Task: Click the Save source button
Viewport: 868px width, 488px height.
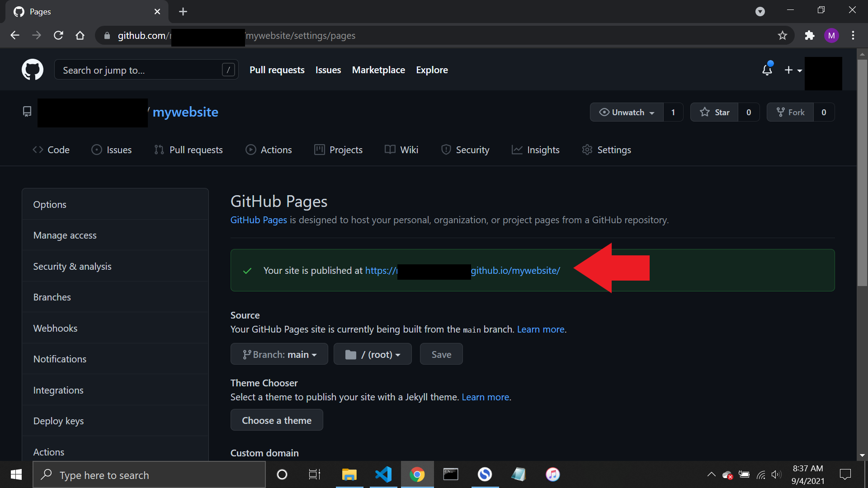Action: [x=441, y=354]
